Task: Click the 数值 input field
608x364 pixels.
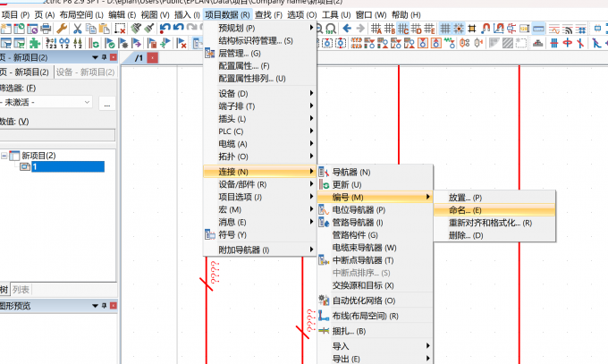Action: (x=57, y=135)
